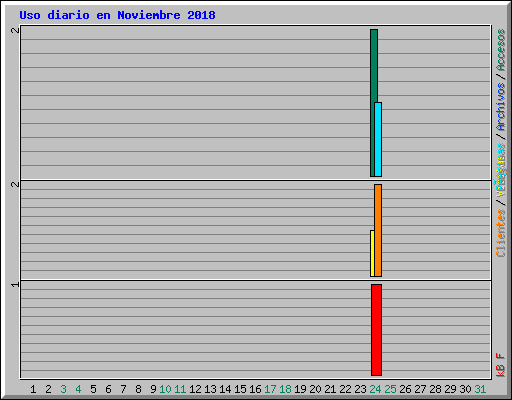The width and height of the screenshot is (512, 400).
Task: Click the red 'KB F' legend label
Action: [x=501, y=365]
